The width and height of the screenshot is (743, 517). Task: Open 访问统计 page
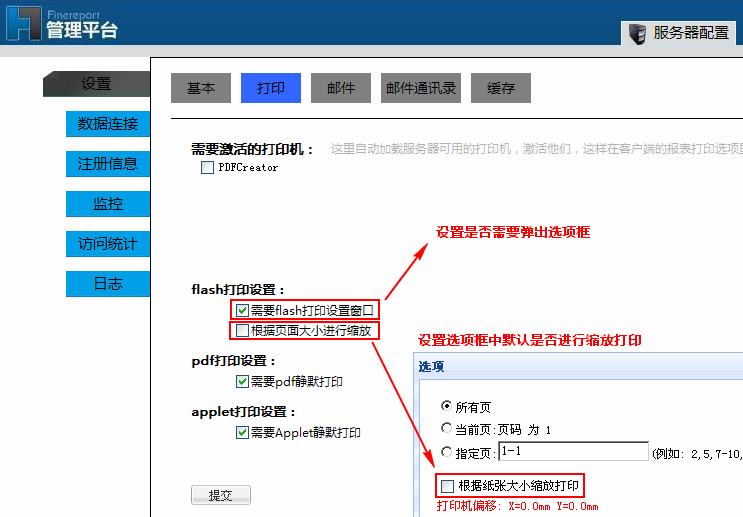tap(108, 244)
